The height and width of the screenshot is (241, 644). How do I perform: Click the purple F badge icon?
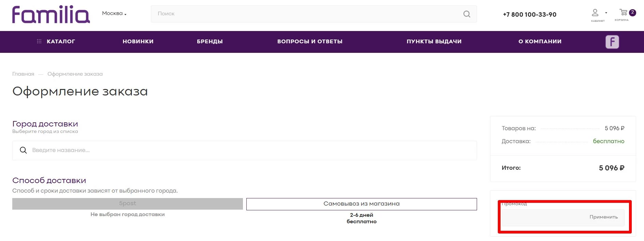[612, 42]
